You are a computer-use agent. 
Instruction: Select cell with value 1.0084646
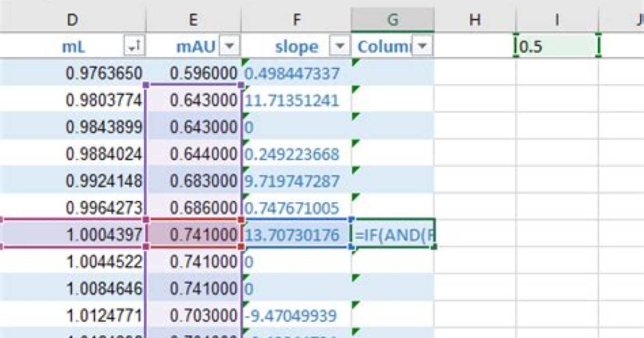point(73,288)
